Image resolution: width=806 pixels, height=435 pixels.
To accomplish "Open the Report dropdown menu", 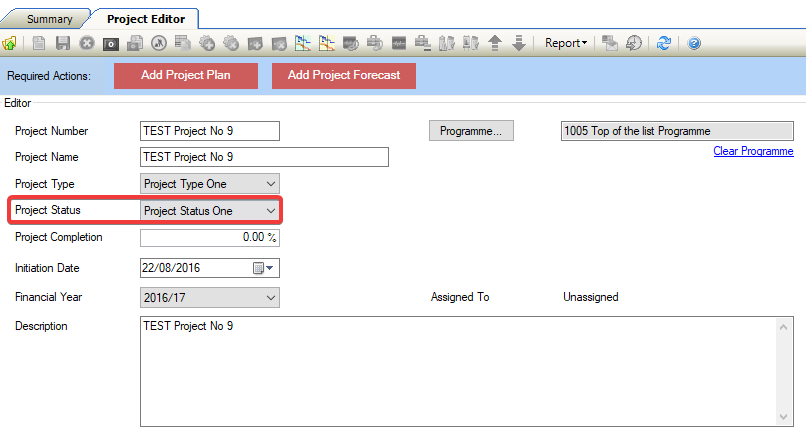I will (x=566, y=43).
